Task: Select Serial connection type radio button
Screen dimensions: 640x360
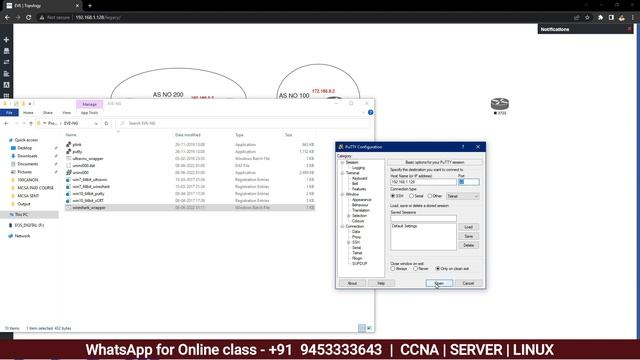Action: [x=411, y=196]
